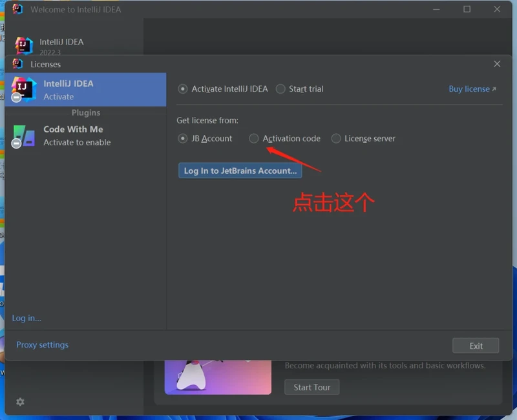This screenshot has width=517, height=420.
Task: Click Start Tour in Welcome window
Action: coord(311,387)
